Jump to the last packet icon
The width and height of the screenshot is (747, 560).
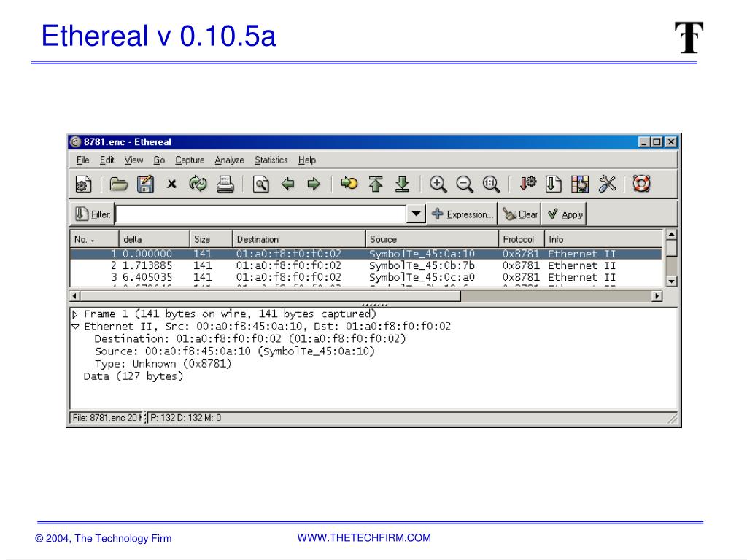click(402, 184)
